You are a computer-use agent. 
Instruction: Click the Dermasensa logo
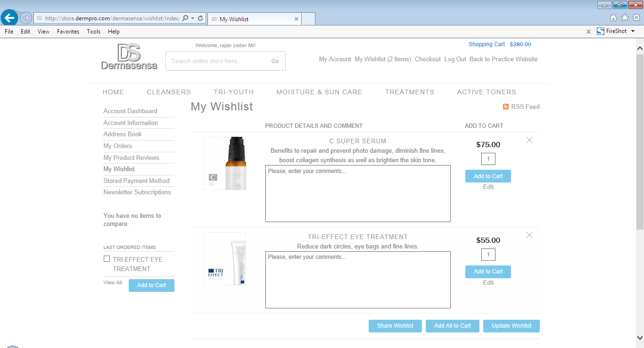[129, 57]
